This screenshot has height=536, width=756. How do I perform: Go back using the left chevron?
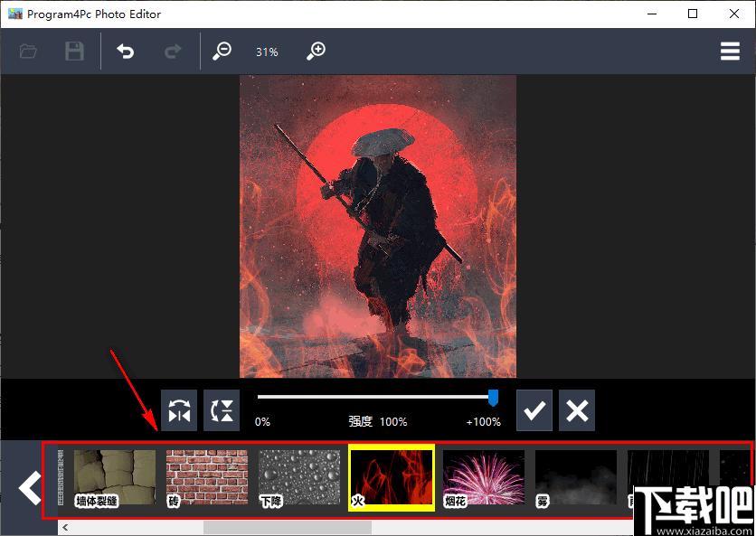[x=30, y=487]
